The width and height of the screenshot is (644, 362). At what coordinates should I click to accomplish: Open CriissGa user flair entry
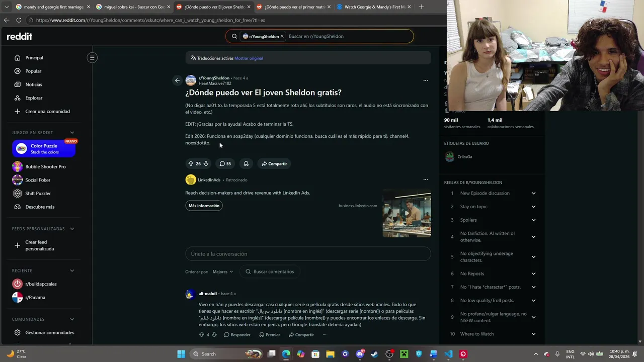pos(459,157)
